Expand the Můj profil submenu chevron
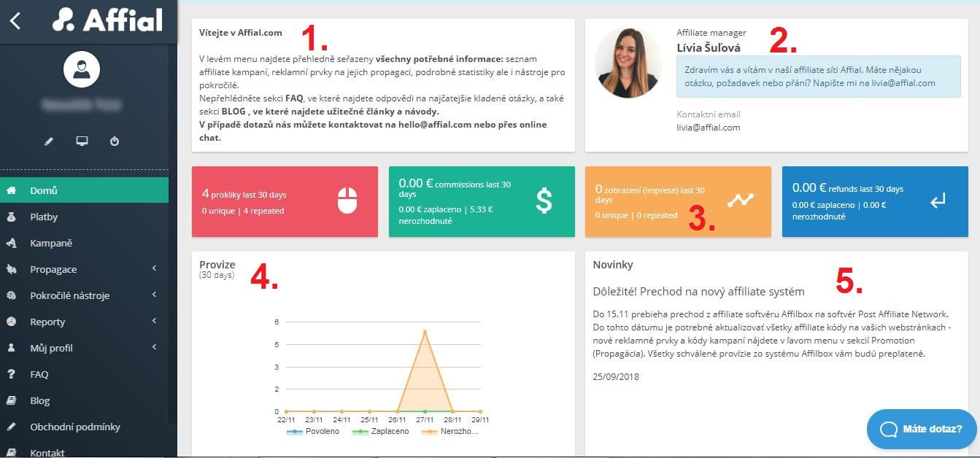 point(155,348)
